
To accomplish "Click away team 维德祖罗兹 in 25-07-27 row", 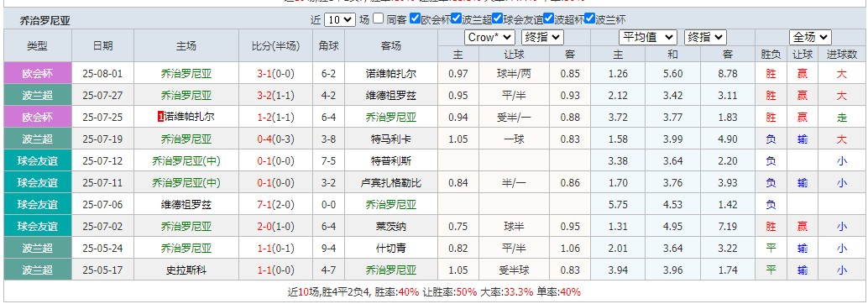I will pyautogui.click(x=391, y=95).
